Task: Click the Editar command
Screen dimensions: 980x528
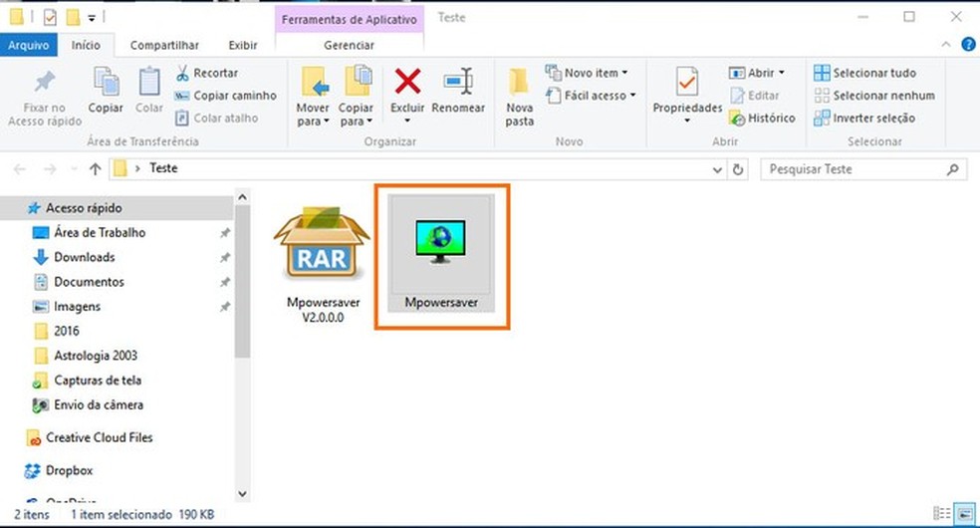Action: pyautogui.click(x=755, y=96)
